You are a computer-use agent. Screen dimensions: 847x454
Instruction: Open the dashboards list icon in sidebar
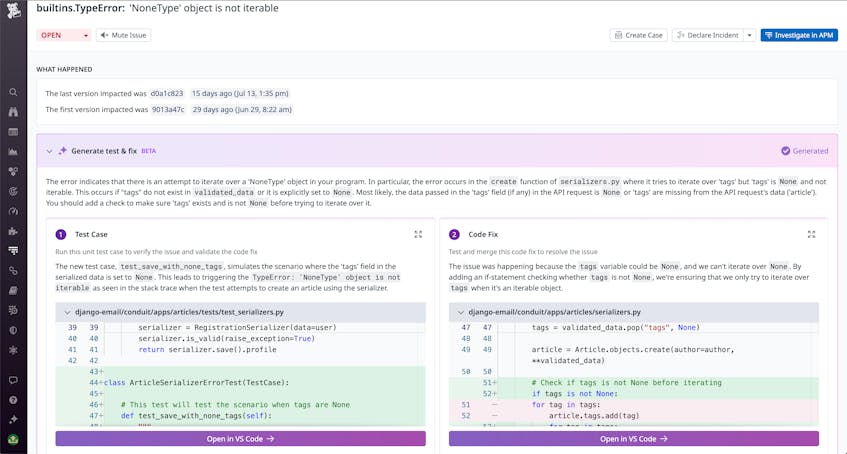pos(14,132)
